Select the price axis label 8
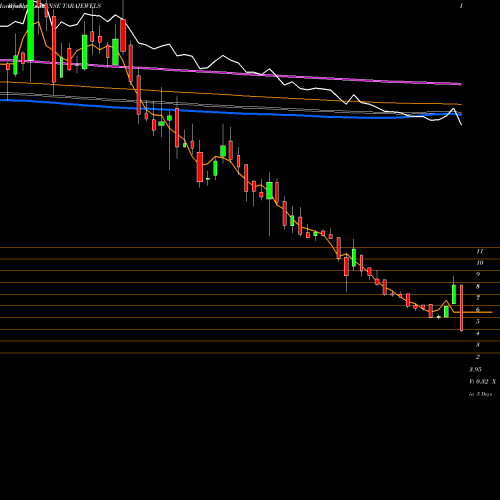 coord(478,287)
